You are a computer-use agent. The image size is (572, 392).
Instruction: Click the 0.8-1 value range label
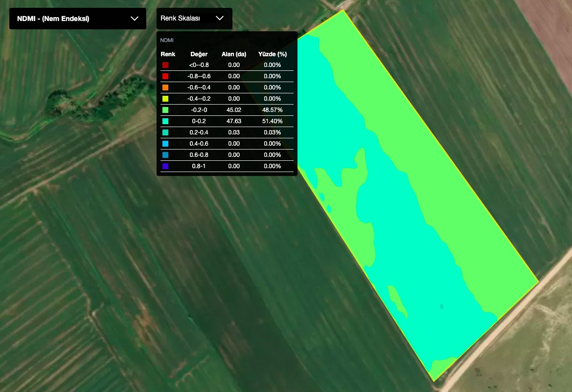pos(199,166)
